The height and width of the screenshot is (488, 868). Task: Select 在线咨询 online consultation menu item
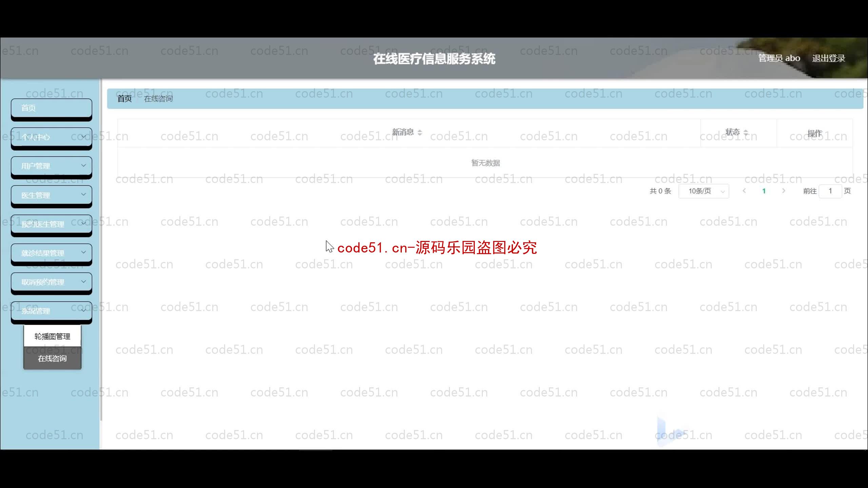point(52,358)
